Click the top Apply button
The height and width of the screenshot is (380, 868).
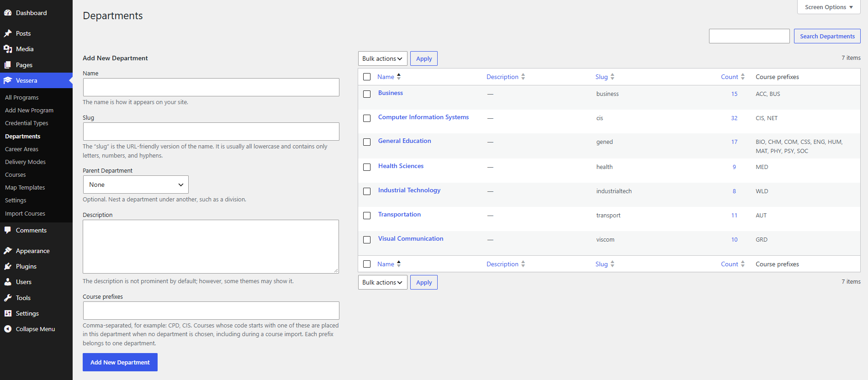tap(424, 58)
